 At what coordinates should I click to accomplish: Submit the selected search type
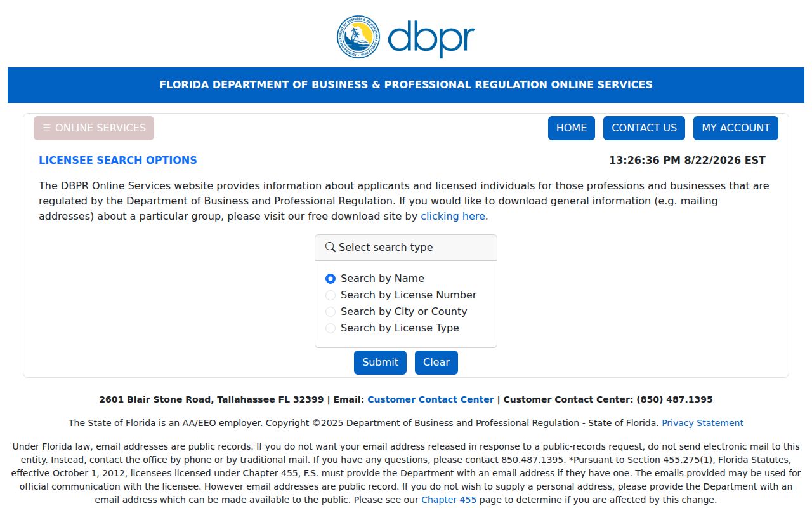click(380, 363)
